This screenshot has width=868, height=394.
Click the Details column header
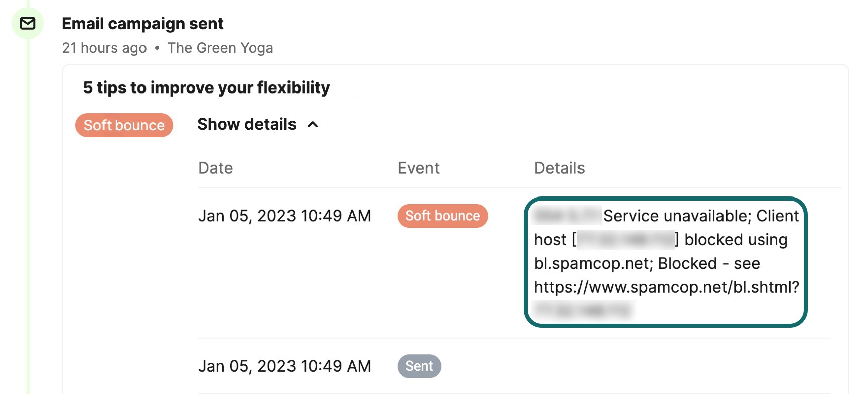pos(559,168)
